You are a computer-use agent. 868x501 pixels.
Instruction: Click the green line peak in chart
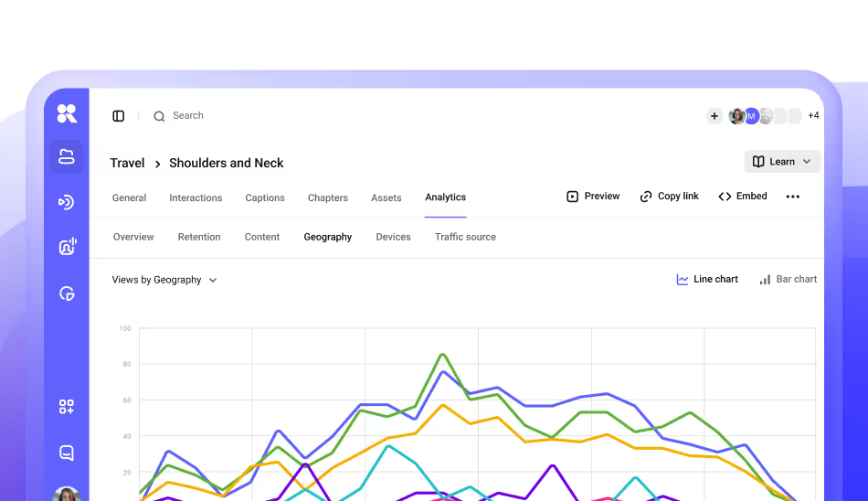[442, 354]
